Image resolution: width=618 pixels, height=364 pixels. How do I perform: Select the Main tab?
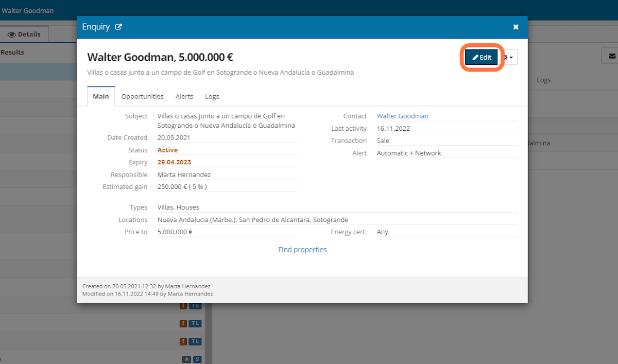pos(101,96)
